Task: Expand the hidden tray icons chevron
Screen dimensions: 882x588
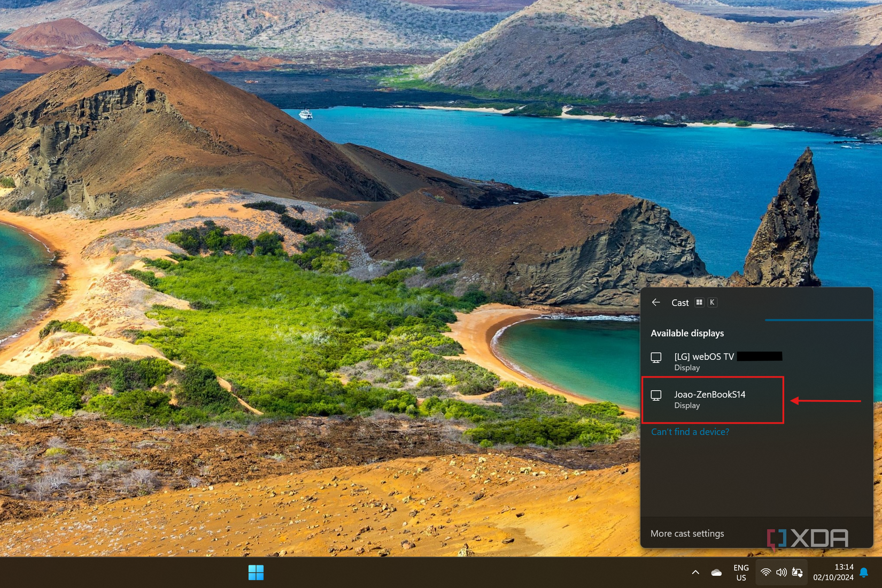Action: 695,572
